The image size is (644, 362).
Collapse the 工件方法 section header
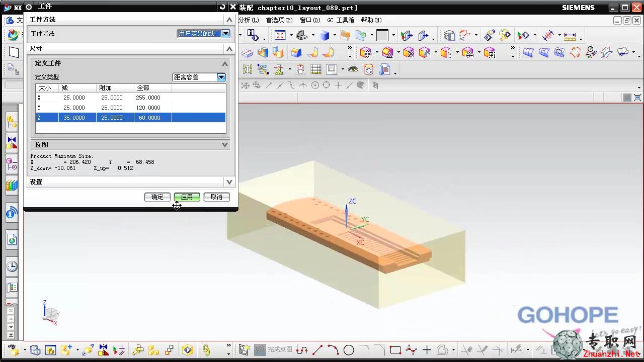(x=229, y=20)
